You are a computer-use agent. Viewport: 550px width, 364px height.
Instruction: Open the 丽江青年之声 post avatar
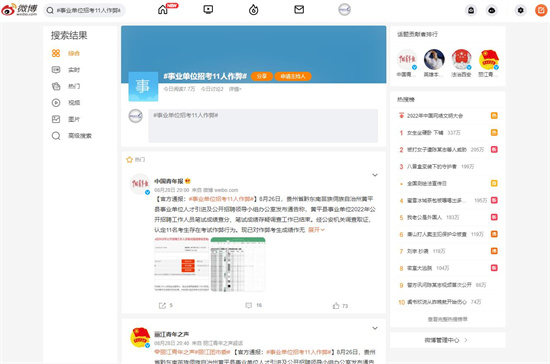(140, 337)
